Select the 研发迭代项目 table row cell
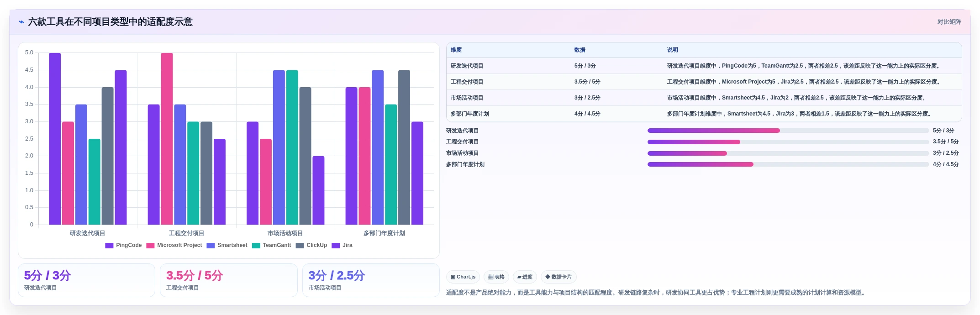Image resolution: width=980 pixels, height=315 pixels. tap(467, 66)
